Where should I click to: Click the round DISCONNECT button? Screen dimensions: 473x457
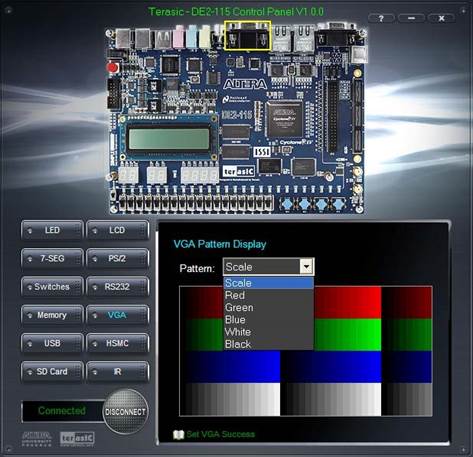pos(125,412)
